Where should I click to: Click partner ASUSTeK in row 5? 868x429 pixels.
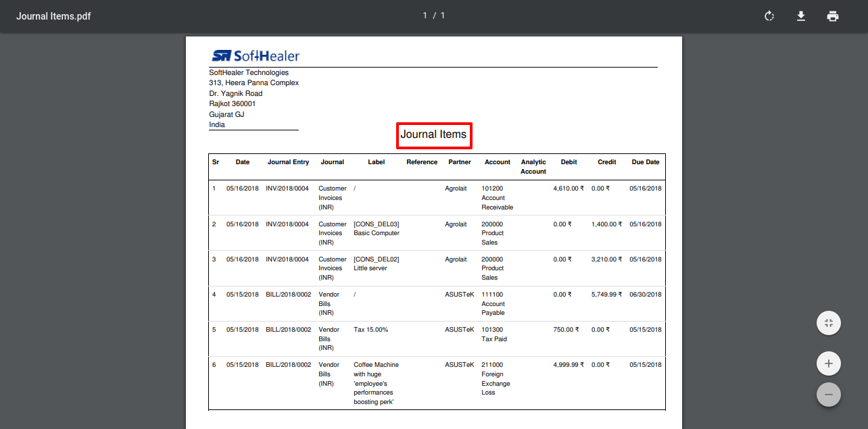coord(460,330)
